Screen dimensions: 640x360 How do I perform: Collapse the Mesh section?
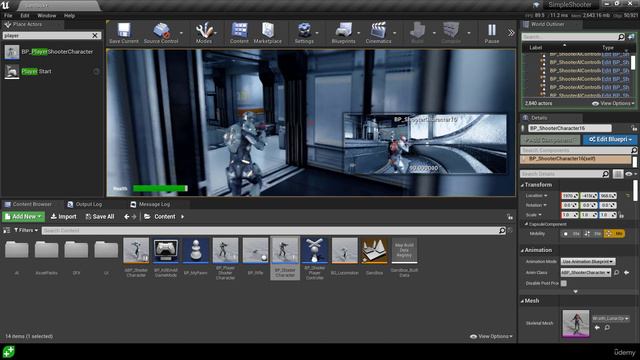click(522, 301)
